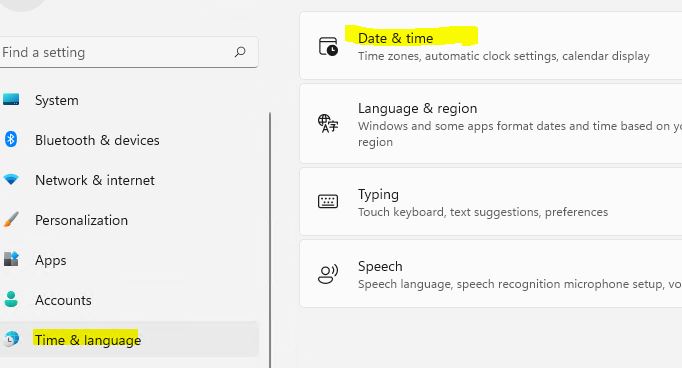
Task: Open Date & time settings
Action: pos(491,46)
